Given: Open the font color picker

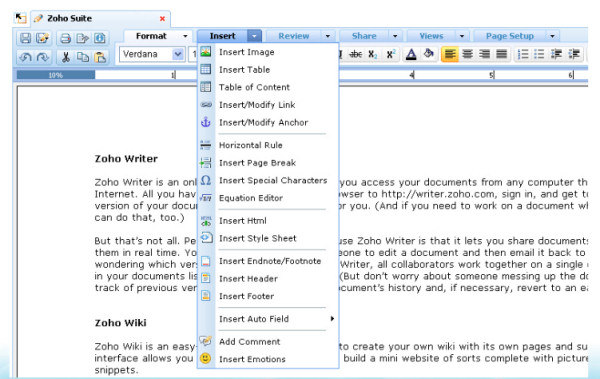Looking at the screenshot, I should pyautogui.click(x=411, y=54).
